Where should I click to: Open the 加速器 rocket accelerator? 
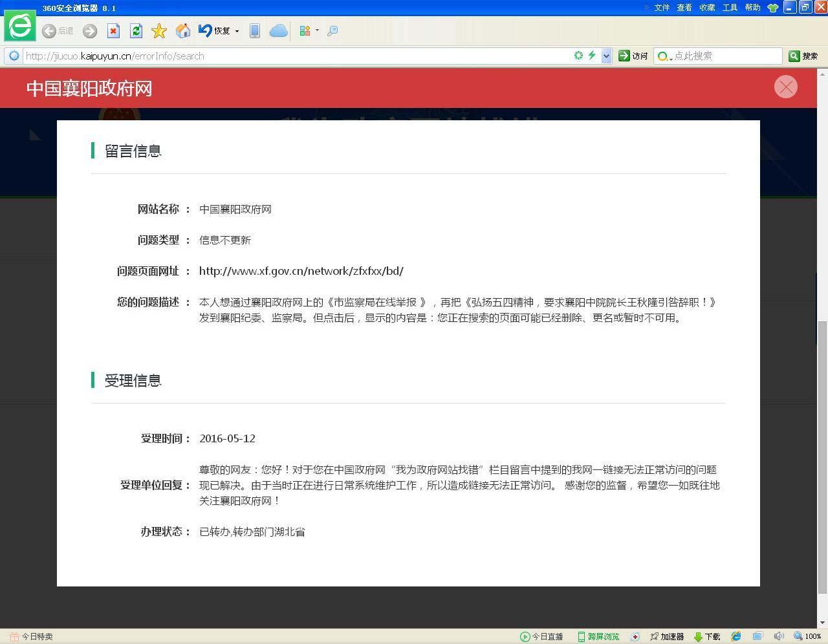pyautogui.click(x=667, y=637)
